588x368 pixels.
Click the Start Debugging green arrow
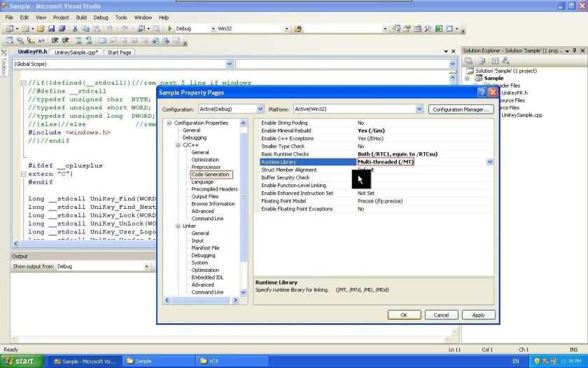169,29
